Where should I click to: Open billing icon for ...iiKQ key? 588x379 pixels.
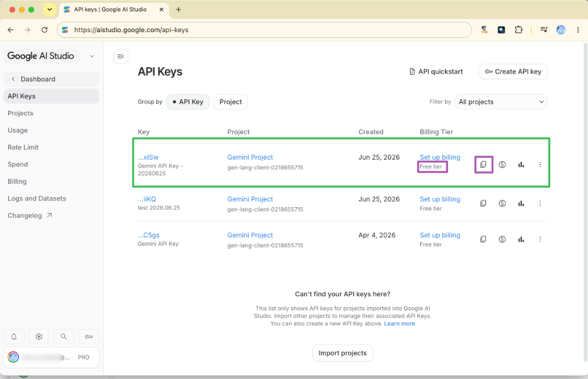502,203
